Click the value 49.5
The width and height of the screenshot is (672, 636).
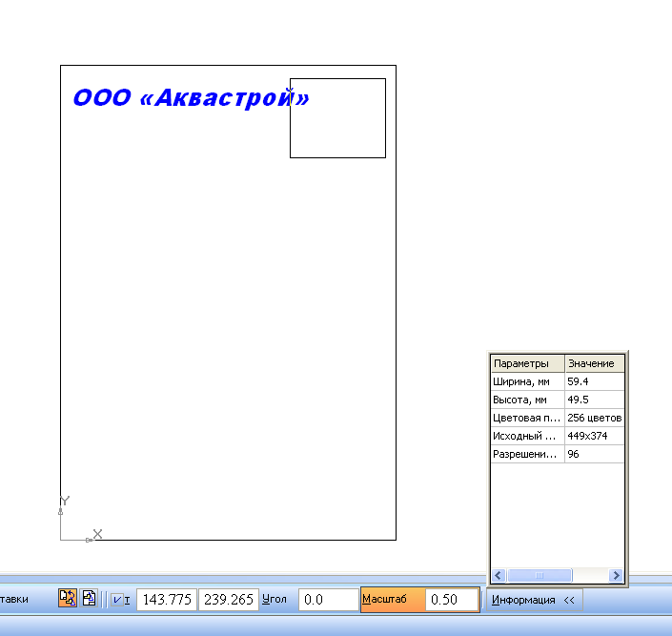[x=579, y=400]
